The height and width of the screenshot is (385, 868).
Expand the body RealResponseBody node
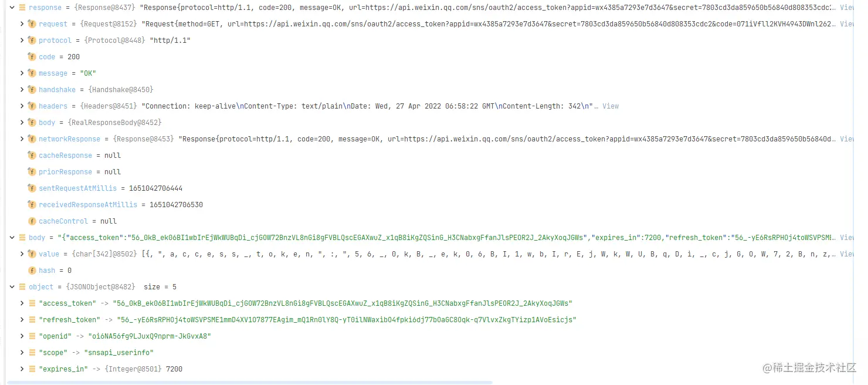[22, 123]
